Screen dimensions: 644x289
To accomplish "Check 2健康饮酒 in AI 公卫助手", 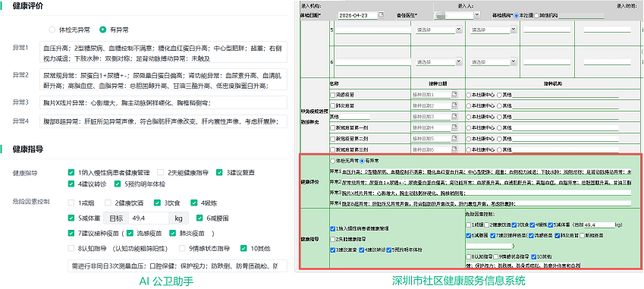I will 108,203.
